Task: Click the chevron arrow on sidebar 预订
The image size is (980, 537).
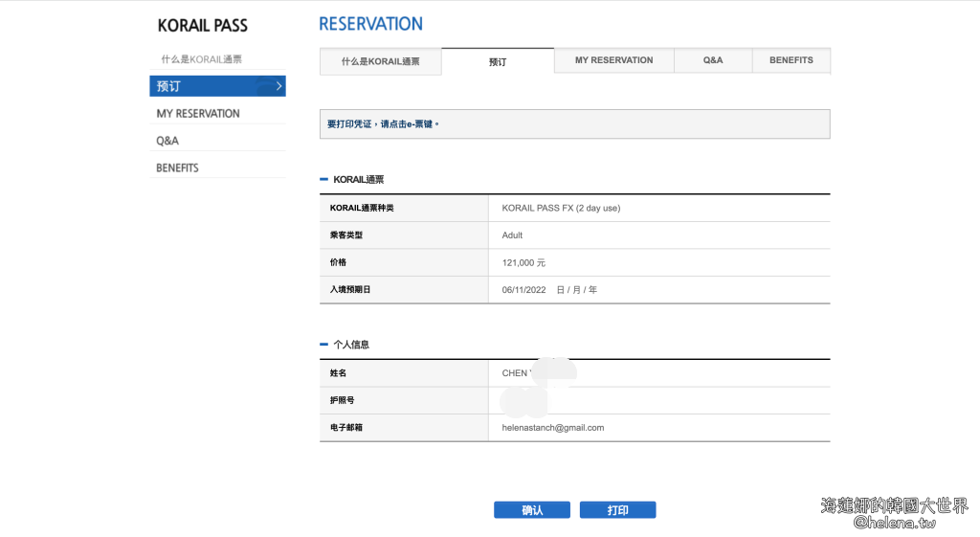Action: [x=278, y=86]
